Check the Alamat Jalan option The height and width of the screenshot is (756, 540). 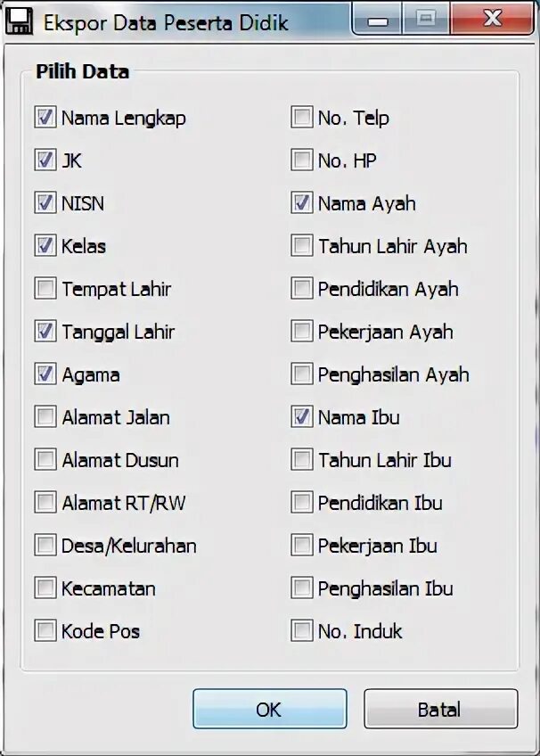click(x=45, y=417)
